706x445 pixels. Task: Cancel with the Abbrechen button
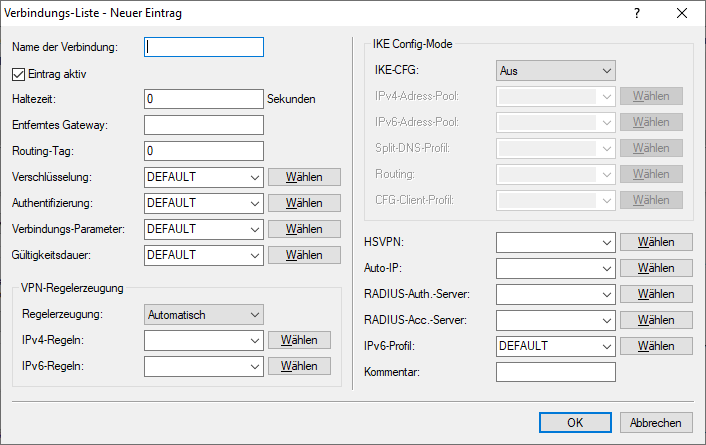[656, 423]
